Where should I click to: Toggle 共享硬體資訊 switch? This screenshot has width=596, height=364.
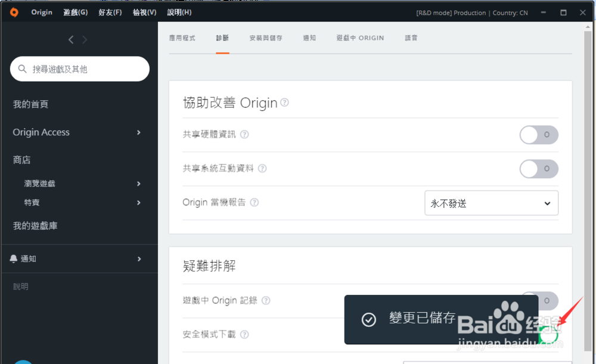pyautogui.click(x=539, y=135)
